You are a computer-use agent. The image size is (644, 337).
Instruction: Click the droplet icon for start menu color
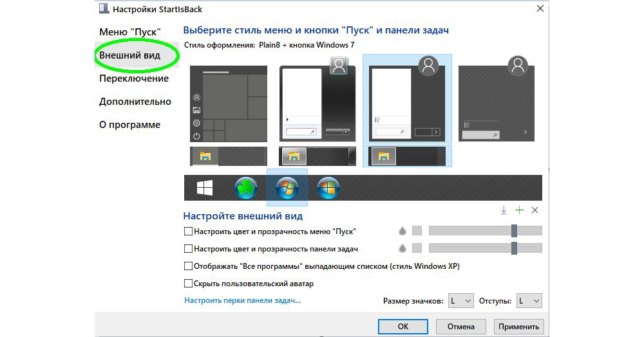(x=402, y=232)
